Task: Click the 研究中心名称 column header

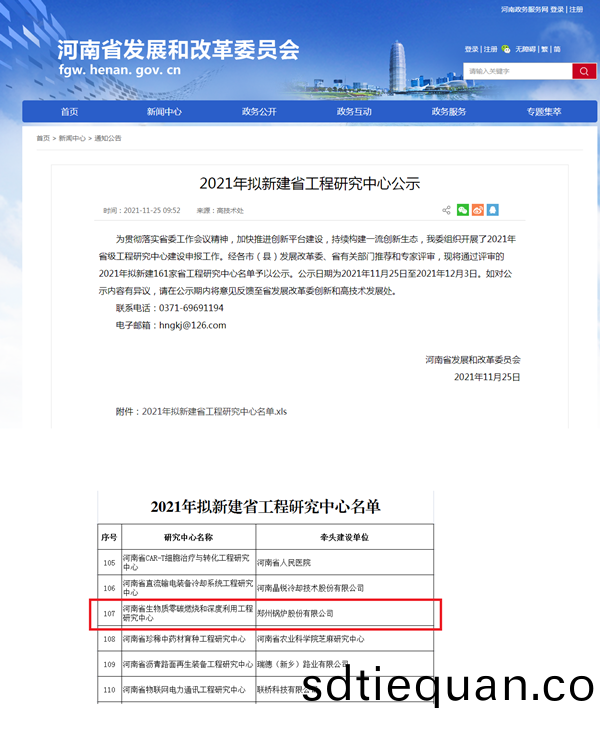Action: point(188,537)
